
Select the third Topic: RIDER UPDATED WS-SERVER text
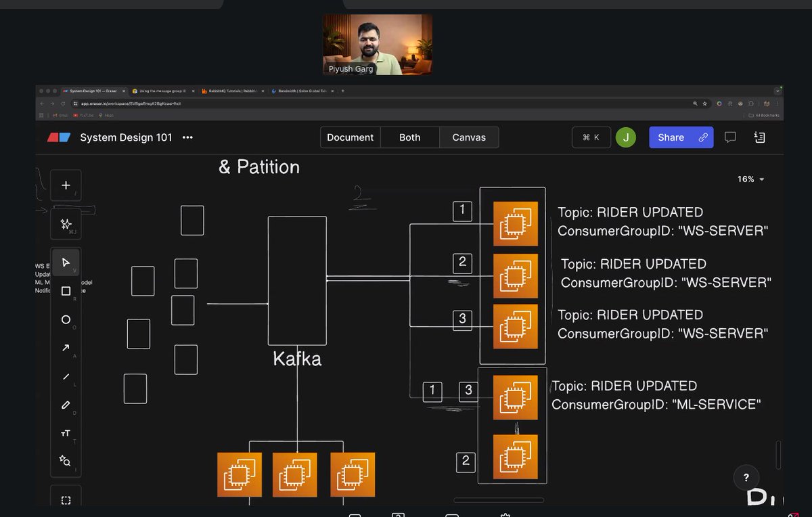click(663, 324)
